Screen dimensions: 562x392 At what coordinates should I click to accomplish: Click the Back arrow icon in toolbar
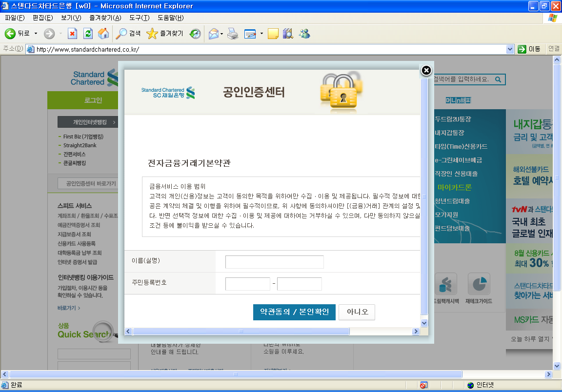(x=10, y=34)
